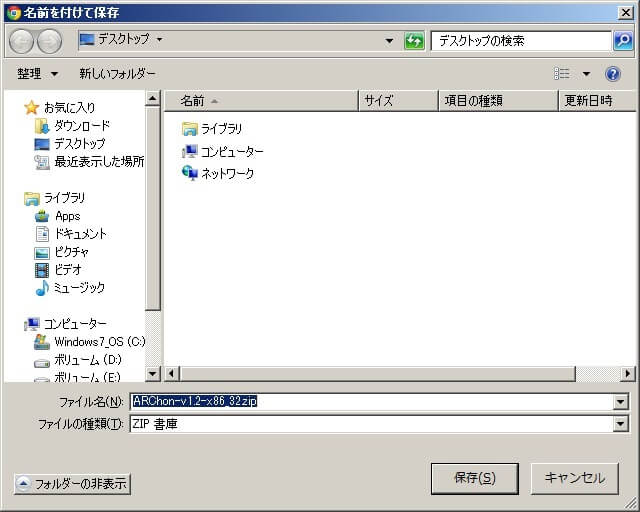Click the ダウンロード folder icon in the sidebar
This screenshot has width=640, height=512.
click(42, 126)
